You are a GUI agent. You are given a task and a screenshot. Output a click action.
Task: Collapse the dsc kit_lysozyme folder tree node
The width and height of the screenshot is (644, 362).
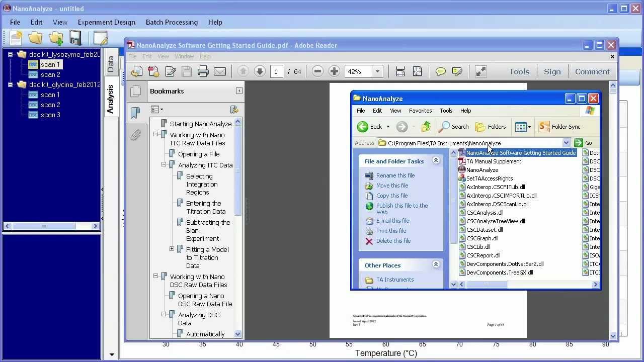[x=10, y=54]
